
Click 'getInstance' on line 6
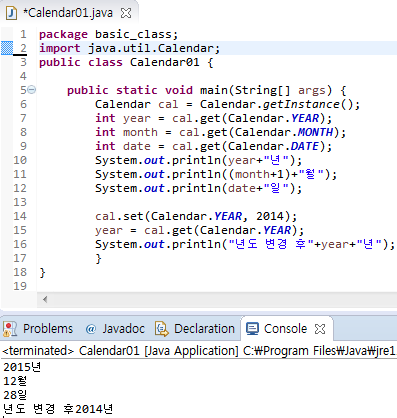(x=301, y=104)
